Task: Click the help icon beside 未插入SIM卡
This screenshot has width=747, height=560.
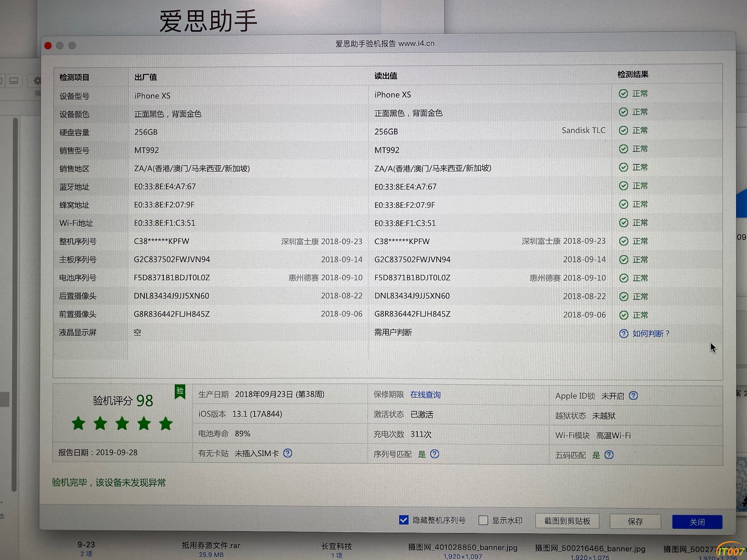Action: [x=288, y=453]
